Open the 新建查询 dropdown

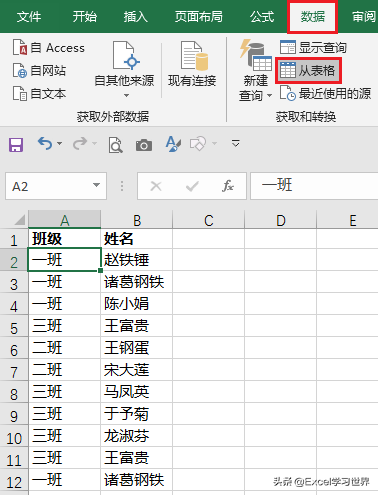tap(256, 70)
